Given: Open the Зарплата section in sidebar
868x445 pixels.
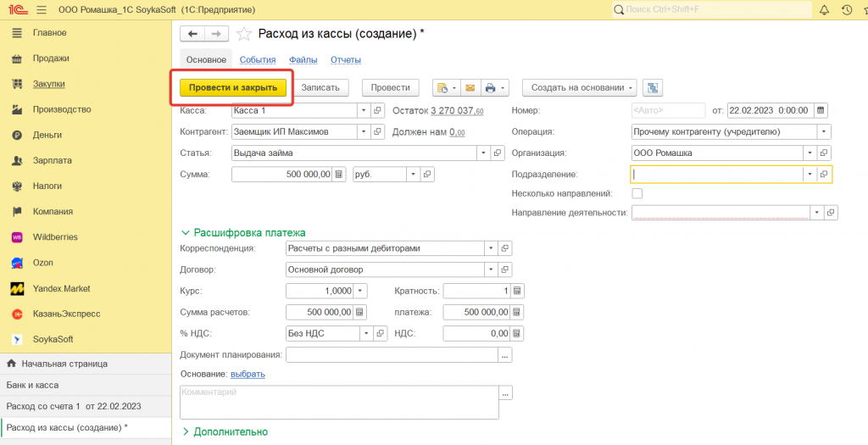Looking at the screenshot, I should 52,160.
